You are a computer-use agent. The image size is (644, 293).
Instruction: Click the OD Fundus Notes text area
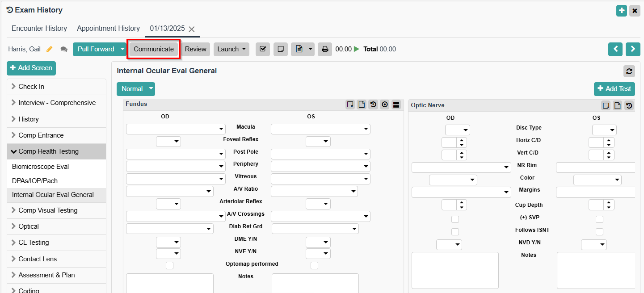tap(169, 283)
